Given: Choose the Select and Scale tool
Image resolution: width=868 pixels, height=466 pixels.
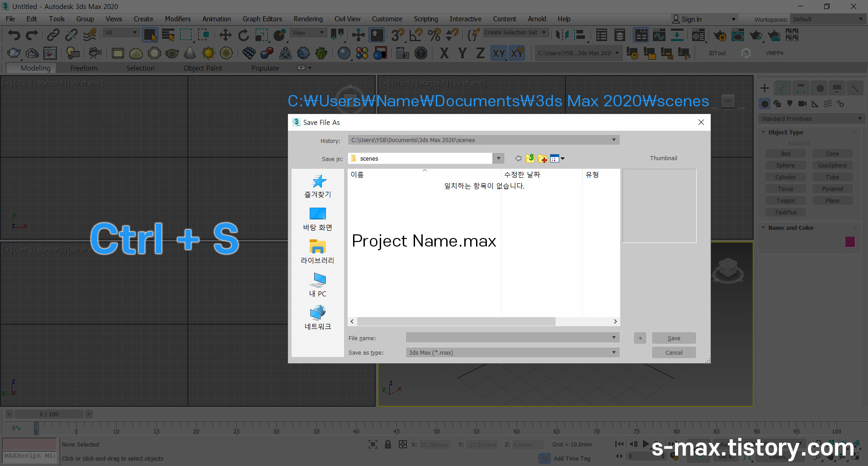Looking at the screenshot, I should coord(261,35).
